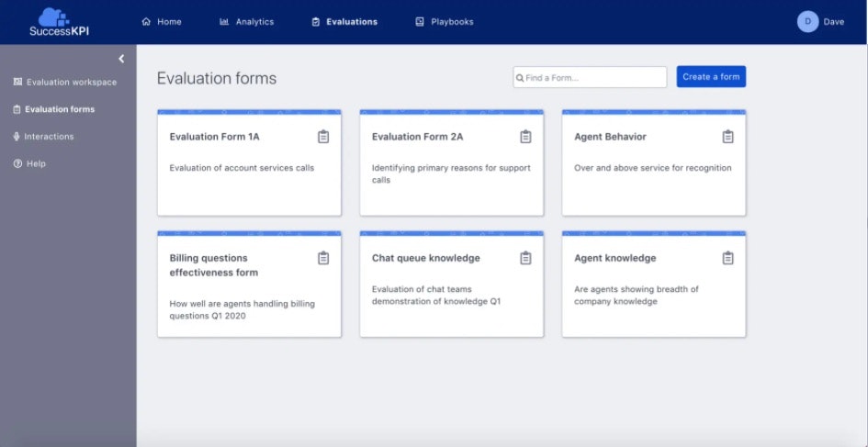Click the Interactions microphone icon
Viewport: 868px width, 447px height.
pos(16,137)
